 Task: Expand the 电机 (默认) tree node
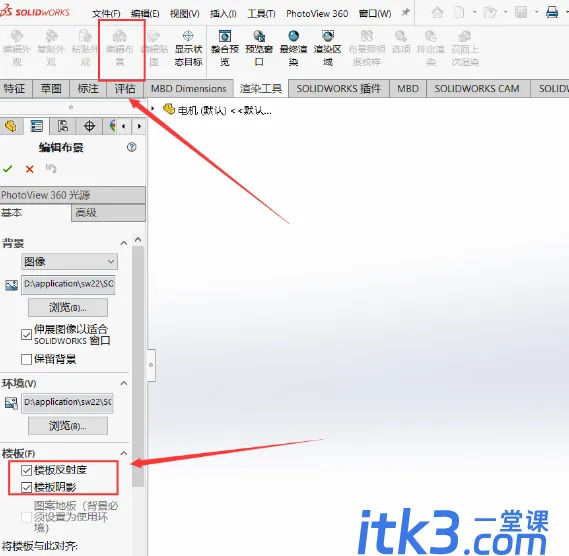pyautogui.click(x=153, y=109)
